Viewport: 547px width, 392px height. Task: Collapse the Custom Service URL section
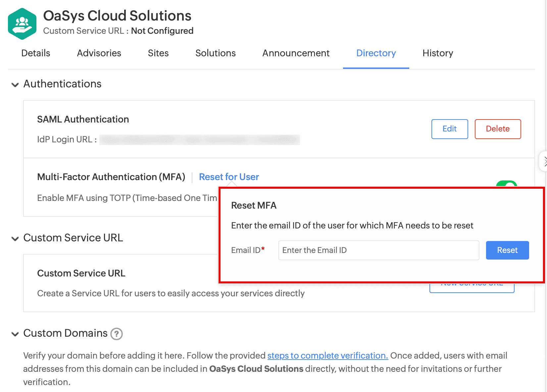pos(15,239)
